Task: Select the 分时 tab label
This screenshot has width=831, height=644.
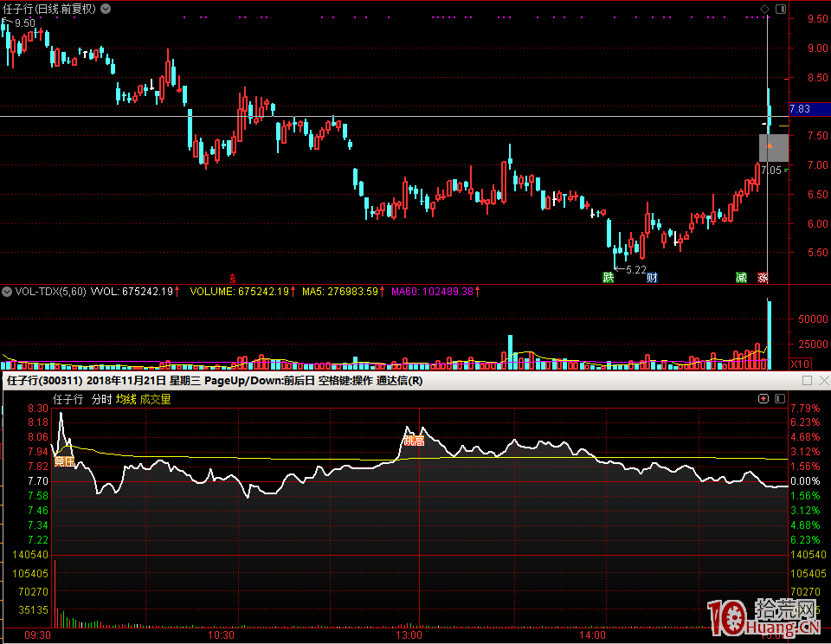Action: click(101, 399)
